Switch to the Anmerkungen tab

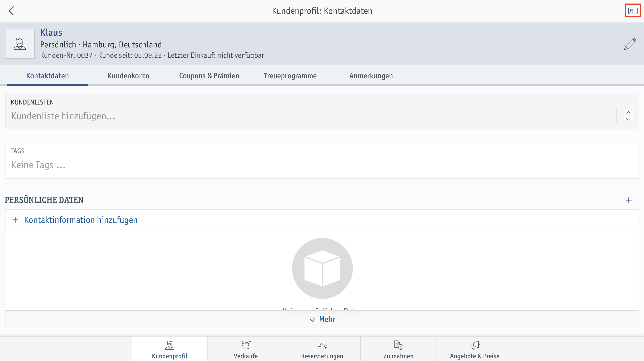pos(371,76)
